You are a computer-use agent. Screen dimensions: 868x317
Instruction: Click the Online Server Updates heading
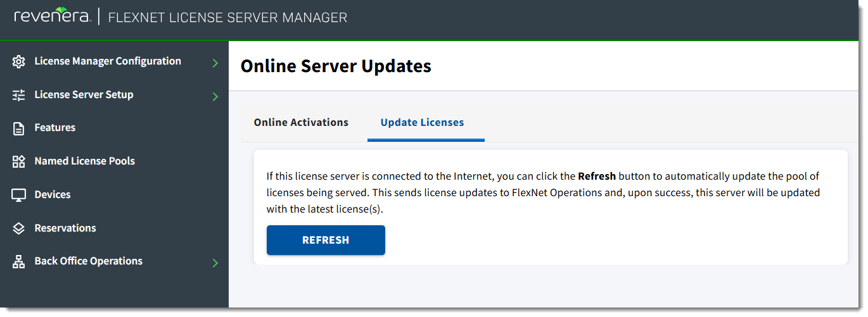click(x=336, y=66)
